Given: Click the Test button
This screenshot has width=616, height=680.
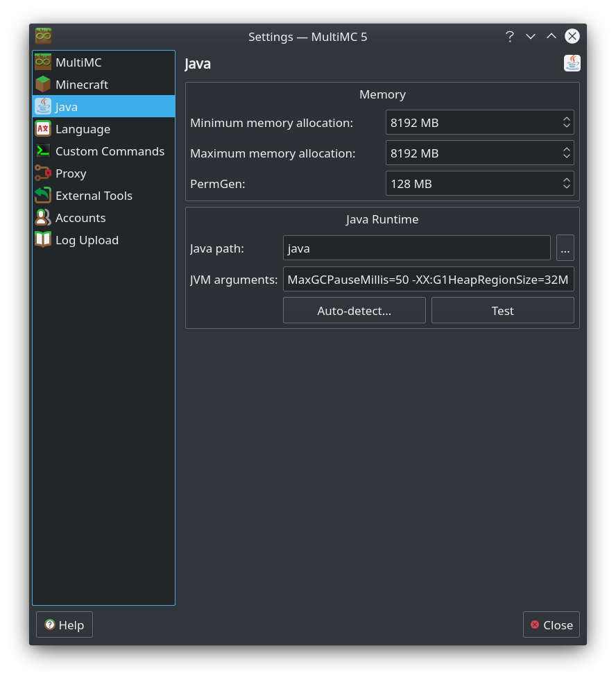Looking at the screenshot, I should [x=502, y=311].
